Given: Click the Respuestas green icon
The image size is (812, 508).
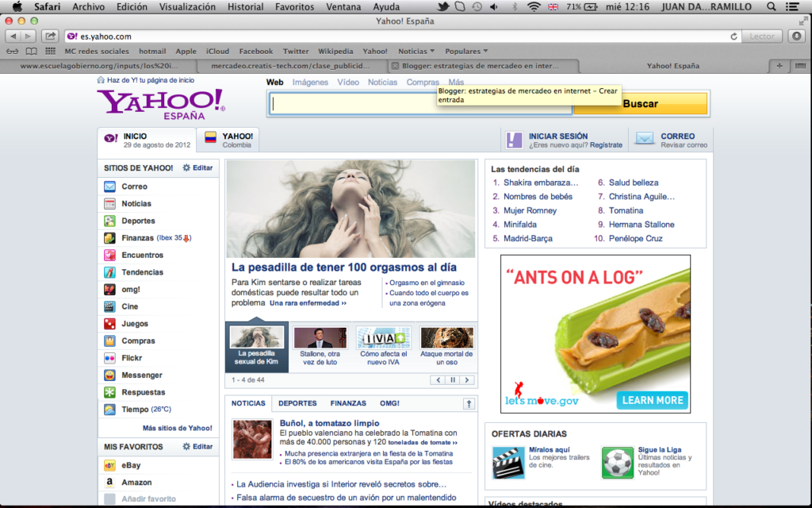Looking at the screenshot, I should 109,392.
